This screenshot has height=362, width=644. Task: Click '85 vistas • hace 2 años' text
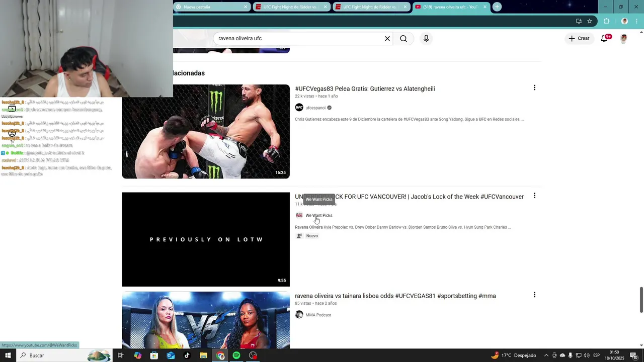tap(316, 304)
